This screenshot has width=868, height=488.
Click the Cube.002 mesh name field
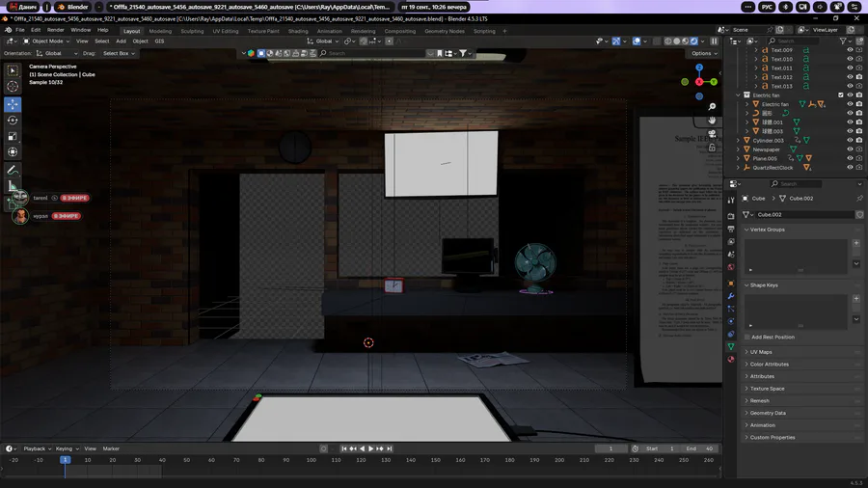pyautogui.click(x=803, y=215)
